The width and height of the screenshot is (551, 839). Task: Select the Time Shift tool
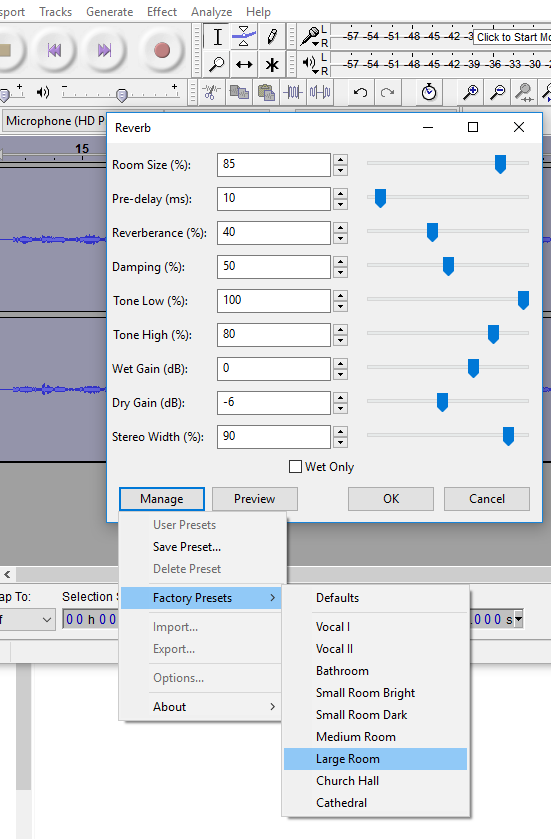coord(244,65)
